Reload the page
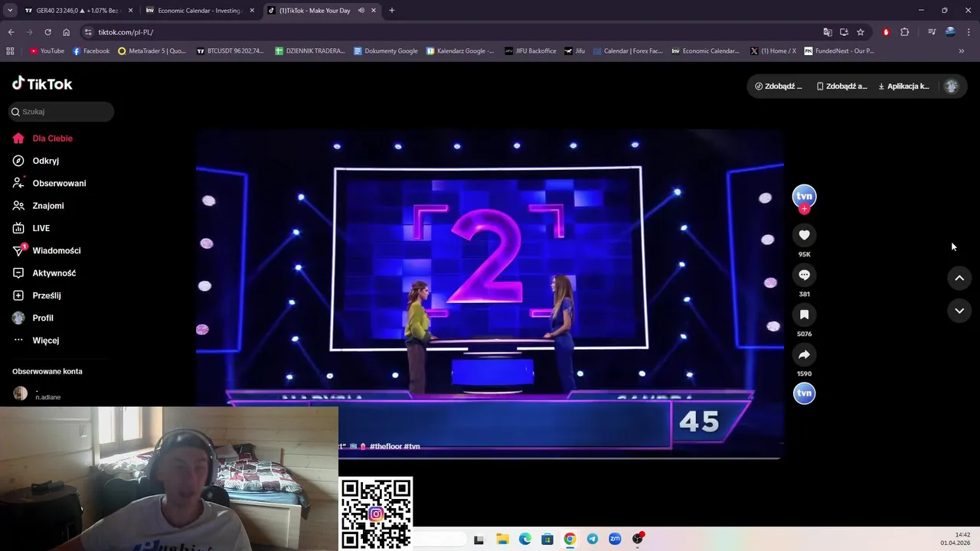The height and width of the screenshot is (551, 980). [x=47, y=32]
